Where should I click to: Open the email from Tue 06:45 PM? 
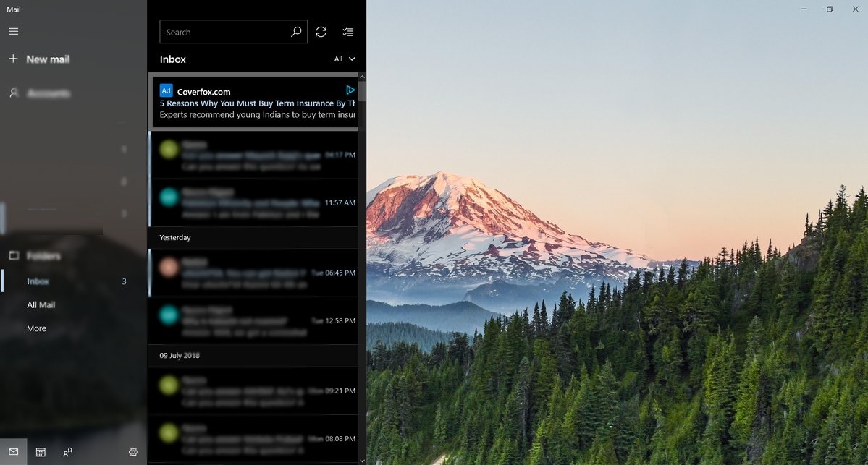click(x=253, y=273)
